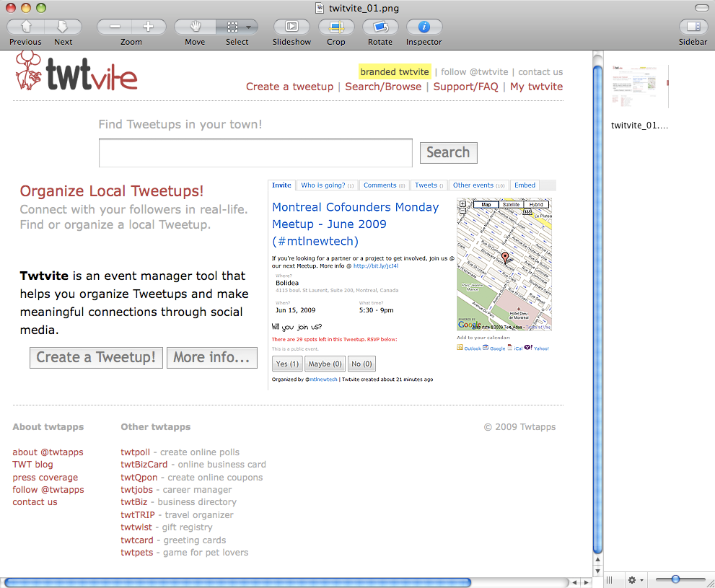Open the sidebar gear action menu

pos(635,580)
